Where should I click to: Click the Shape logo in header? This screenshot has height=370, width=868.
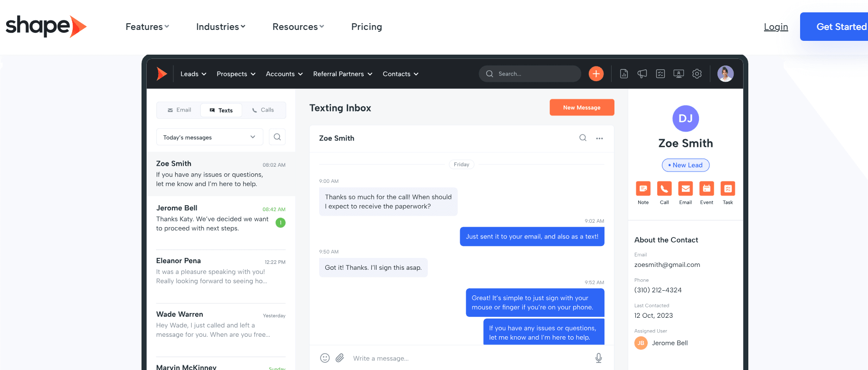[46, 26]
